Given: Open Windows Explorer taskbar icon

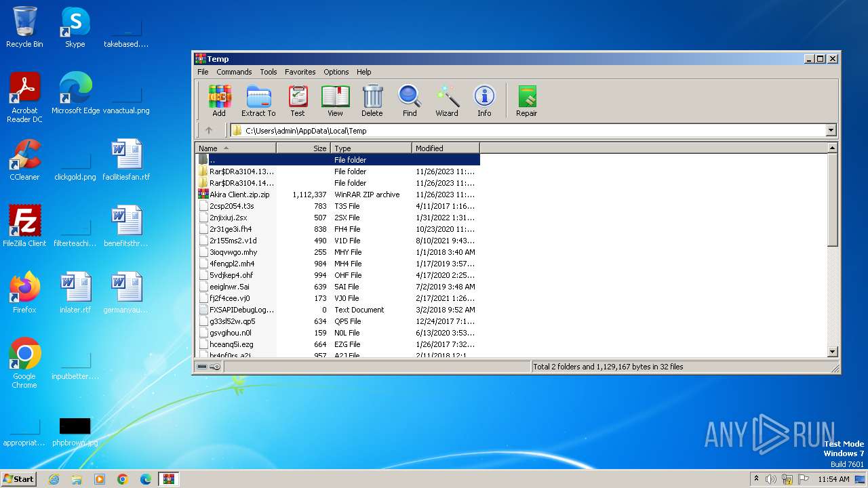Looking at the screenshot, I should pyautogui.click(x=77, y=479).
